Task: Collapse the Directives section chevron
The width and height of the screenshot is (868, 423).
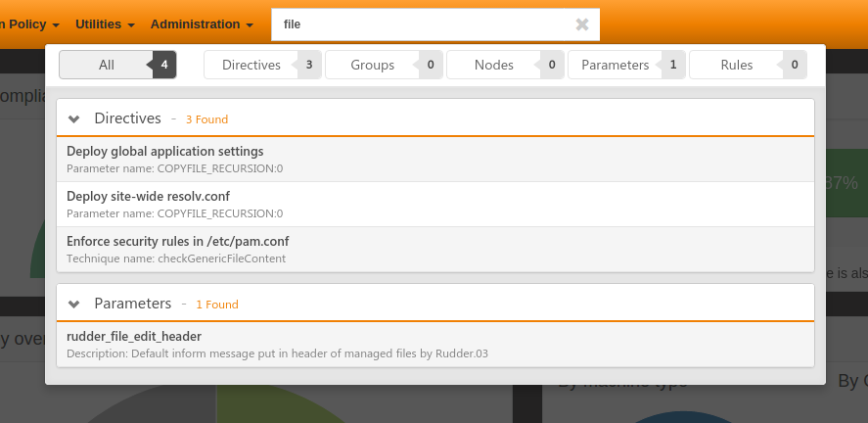Action: coord(73,118)
